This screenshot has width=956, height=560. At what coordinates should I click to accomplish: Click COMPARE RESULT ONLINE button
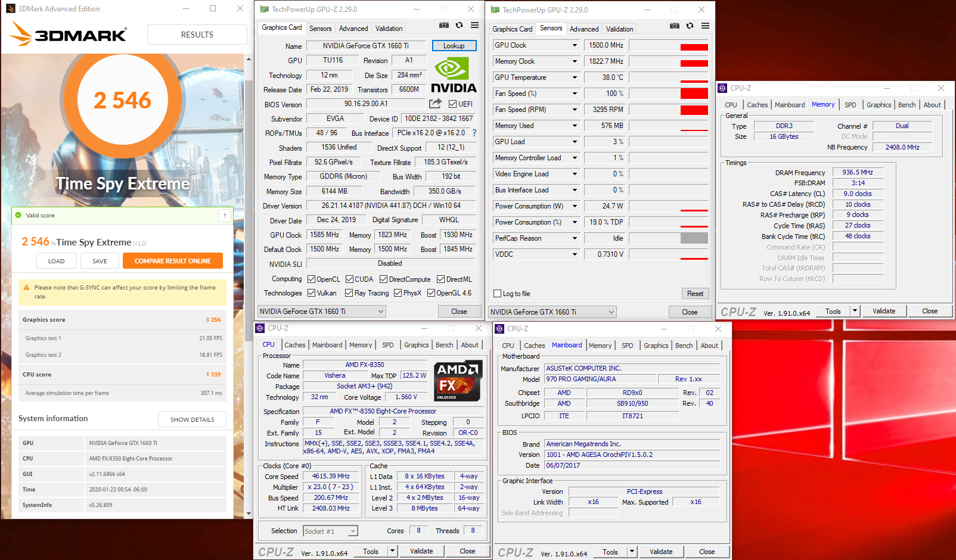pyautogui.click(x=173, y=261)
